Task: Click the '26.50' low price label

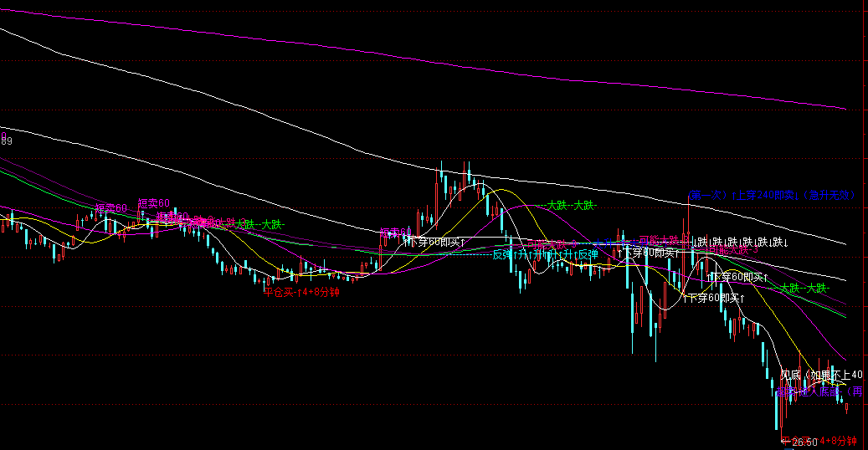Action: point(805,442)
